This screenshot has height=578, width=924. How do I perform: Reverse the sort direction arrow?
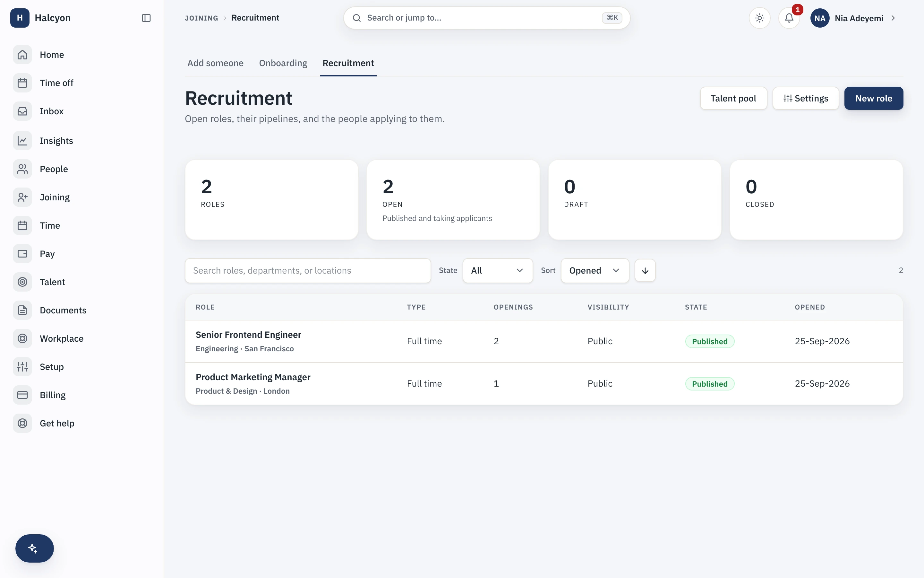point(645,271)
